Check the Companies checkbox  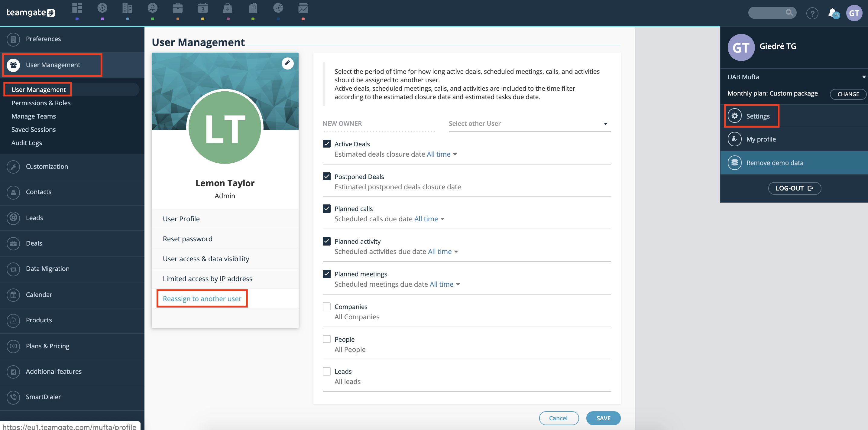point(326,306)
